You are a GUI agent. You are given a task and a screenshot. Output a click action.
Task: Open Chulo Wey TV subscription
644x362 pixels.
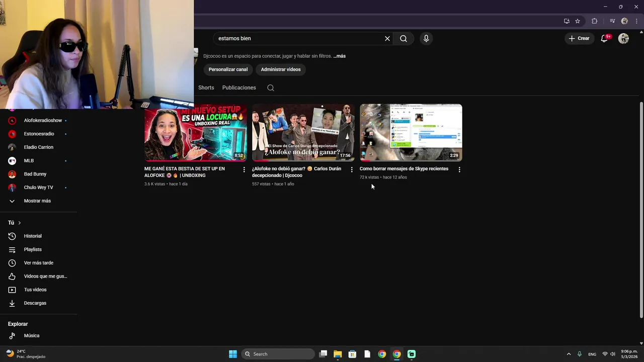click(x=38, y=188)
